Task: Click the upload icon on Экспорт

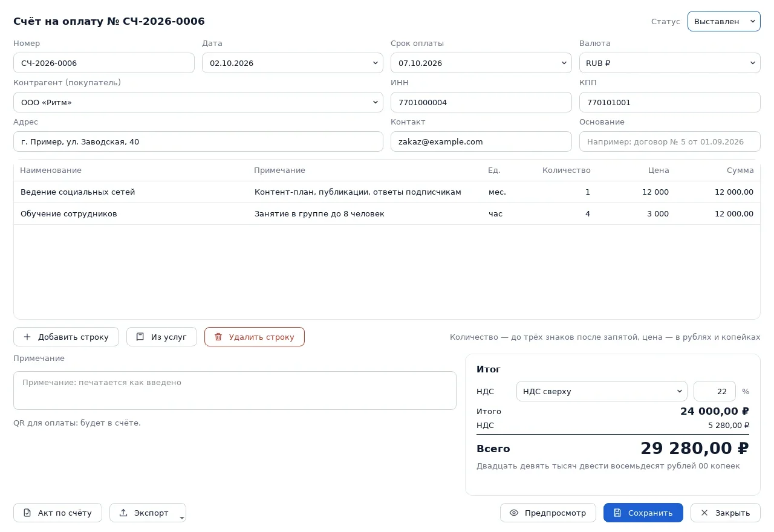Action: [x=123, y=513]
